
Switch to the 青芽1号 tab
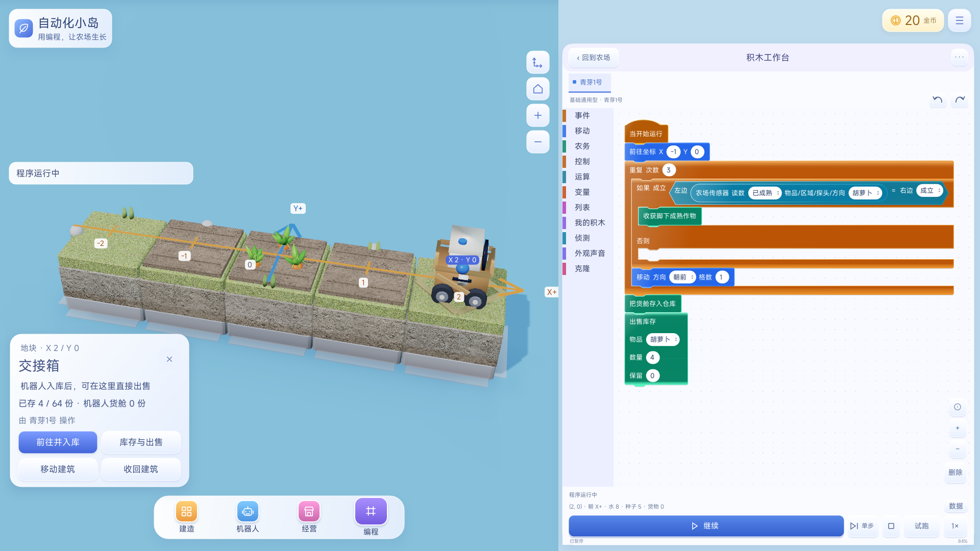point(590,82)
